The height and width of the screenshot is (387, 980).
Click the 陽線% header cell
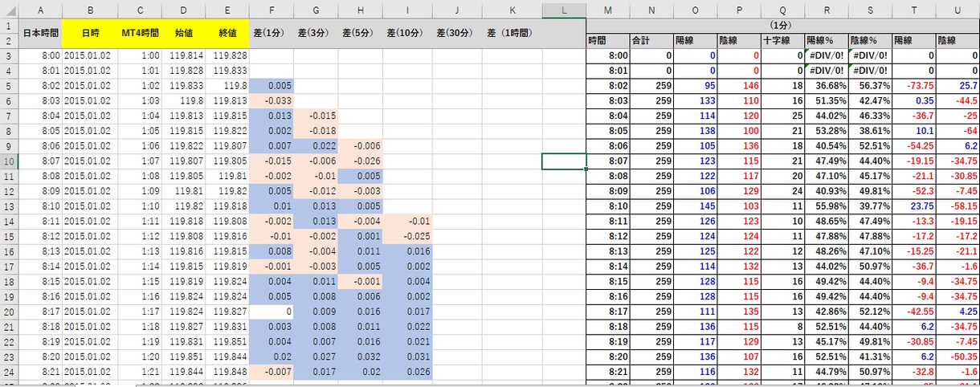[x=827, y=40]
